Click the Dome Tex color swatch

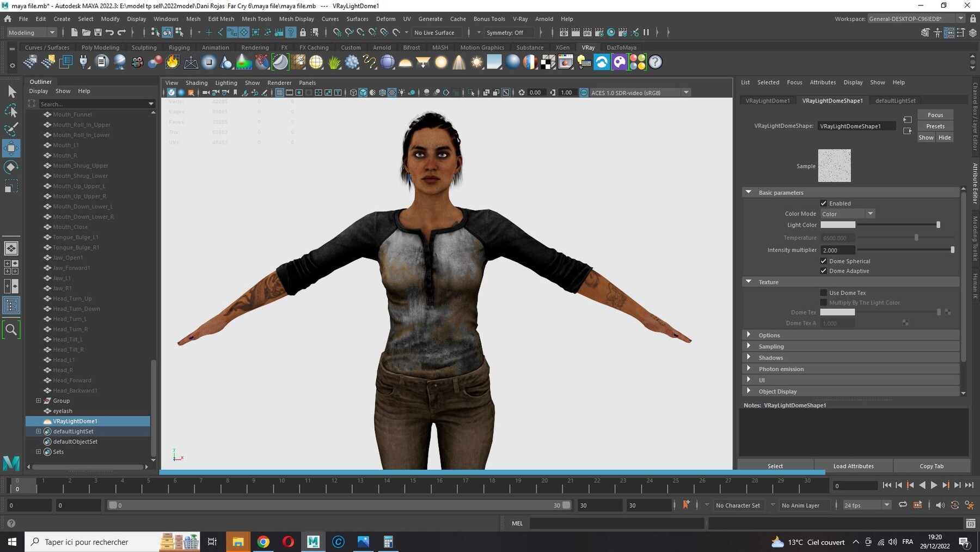[837, 312]
